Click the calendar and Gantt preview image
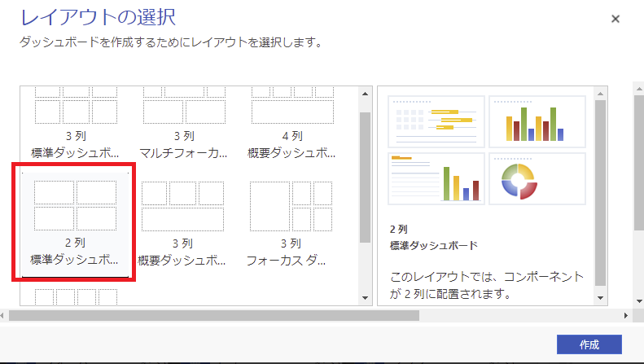Viewport: 644px width, 364px height. 436,122
